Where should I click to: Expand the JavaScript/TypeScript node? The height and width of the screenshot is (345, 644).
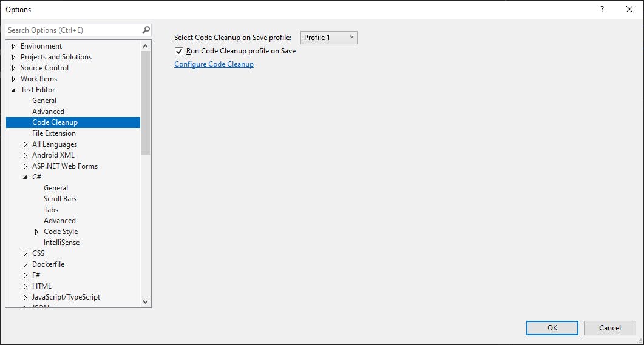coord(25,298)
